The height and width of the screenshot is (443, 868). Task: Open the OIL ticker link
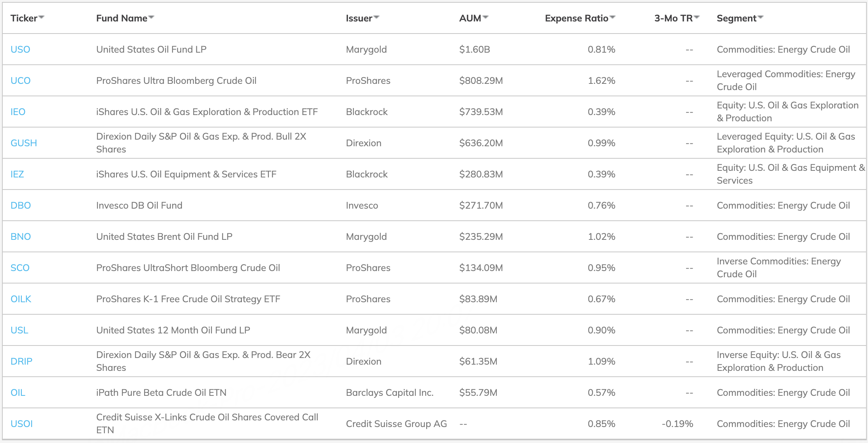[18, 393]
